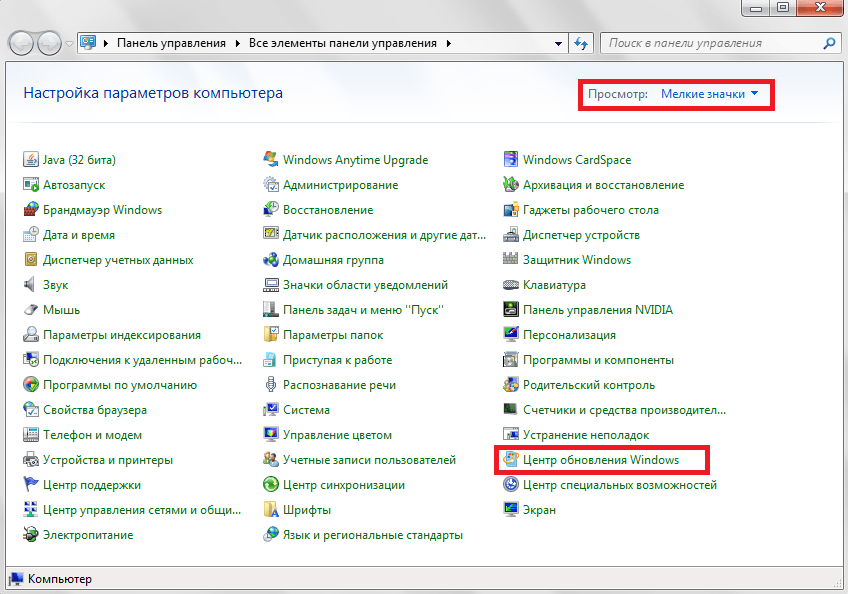Image resolution: width=848 pixels, height=594 pixels.
Task: Click the Экран display icon
Action: point(511,510)
